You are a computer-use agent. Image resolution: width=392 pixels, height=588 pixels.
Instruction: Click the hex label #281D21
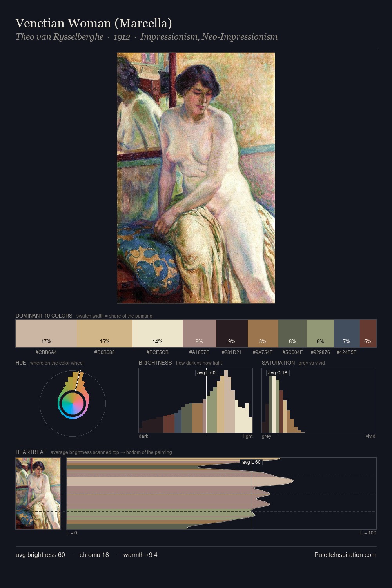pos(232,352)
